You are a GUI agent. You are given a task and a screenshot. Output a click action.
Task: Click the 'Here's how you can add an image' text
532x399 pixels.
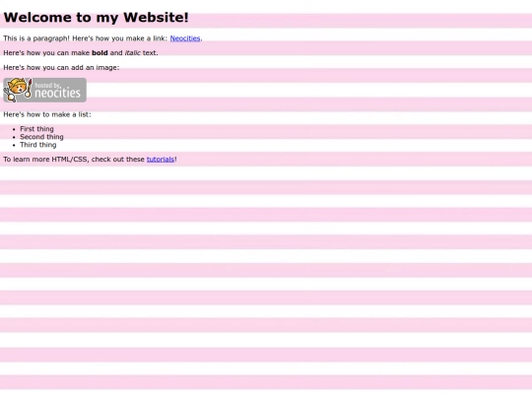(61, 68)
